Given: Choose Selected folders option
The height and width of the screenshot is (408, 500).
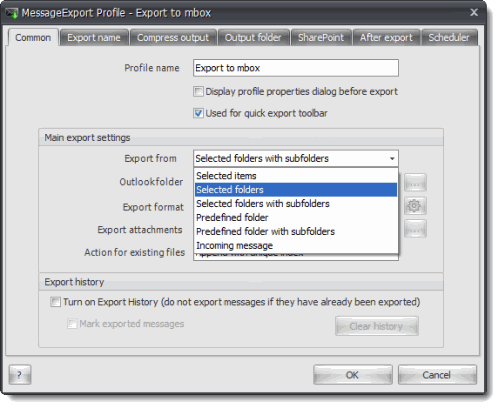Looking at the screenshot, I should click(x=296, y=190).
